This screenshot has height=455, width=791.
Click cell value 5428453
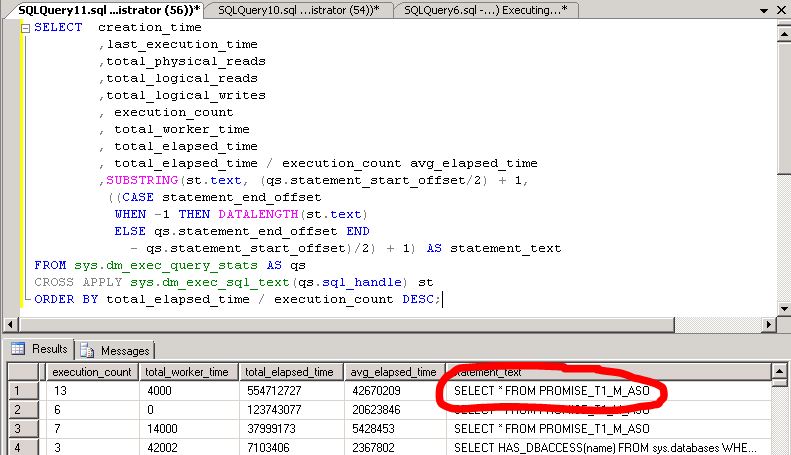pyautogui.click(x=394, y=429)
